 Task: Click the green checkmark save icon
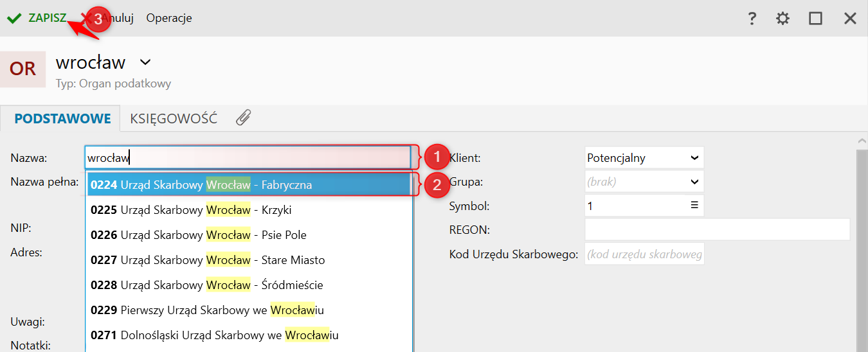coord(14,18)
